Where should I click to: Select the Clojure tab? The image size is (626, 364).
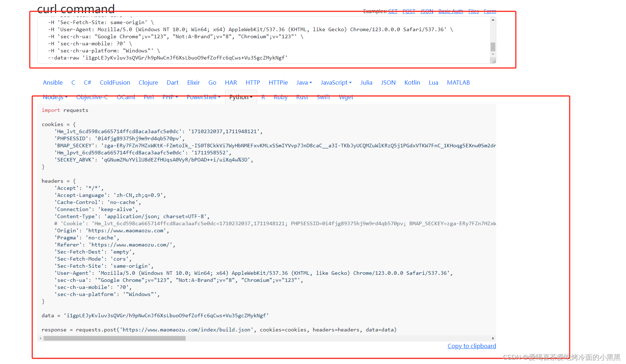148,83
